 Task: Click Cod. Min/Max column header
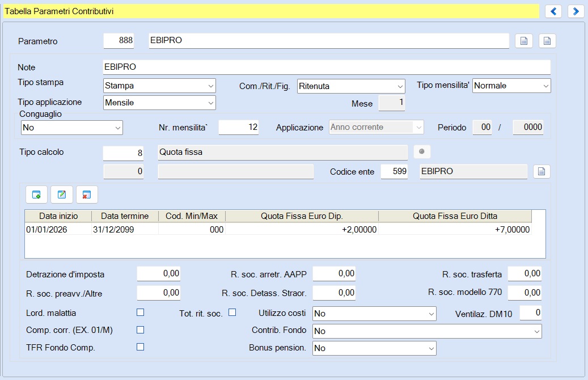(x=192, y=216)
